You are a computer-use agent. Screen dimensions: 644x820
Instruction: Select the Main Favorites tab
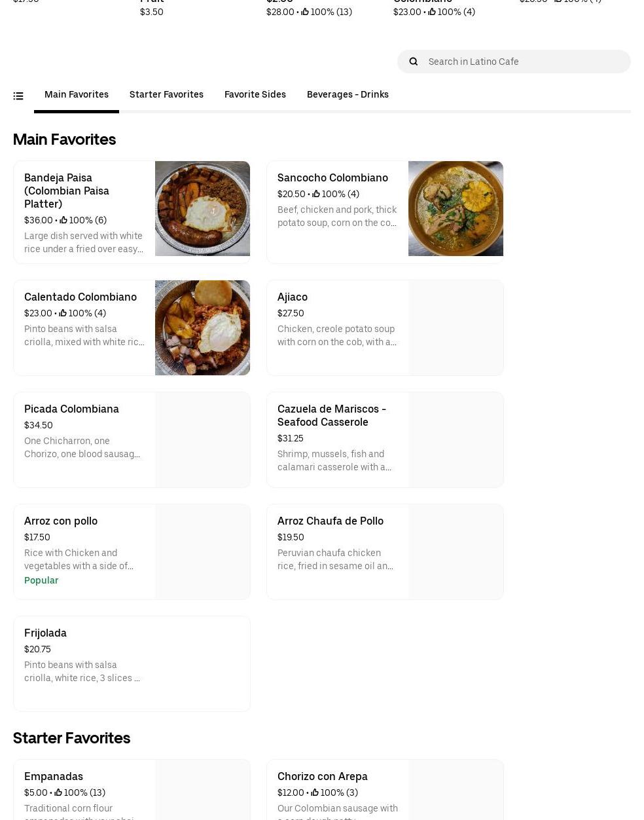(x=77, y=95)
